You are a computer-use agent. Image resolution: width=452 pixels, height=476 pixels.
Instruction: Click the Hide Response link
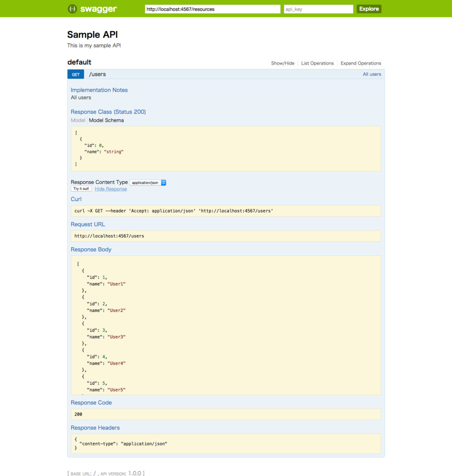[x=111, y=189]
